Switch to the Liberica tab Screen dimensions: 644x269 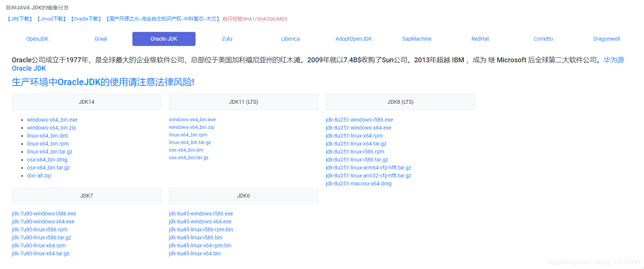tap(290, 39)
